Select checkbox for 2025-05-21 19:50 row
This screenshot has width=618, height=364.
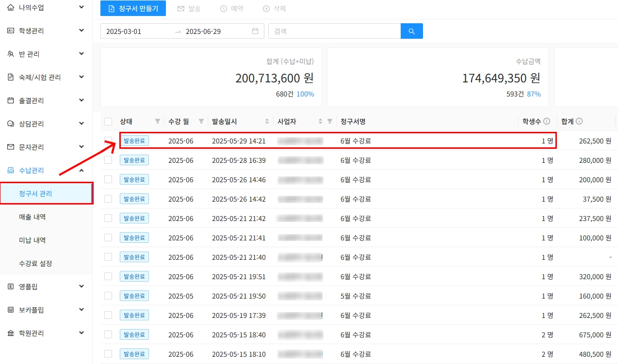(x=108, y=296)
